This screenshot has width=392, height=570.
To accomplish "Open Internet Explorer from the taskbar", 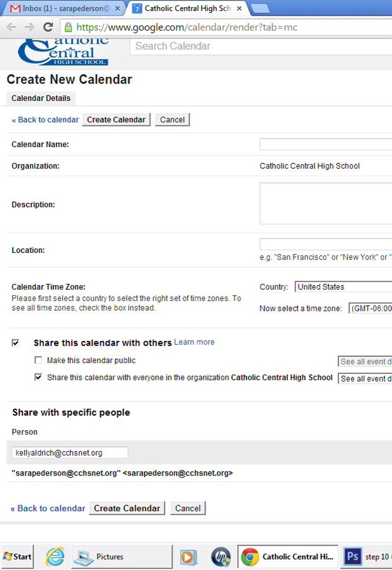I will coord(55,556).
